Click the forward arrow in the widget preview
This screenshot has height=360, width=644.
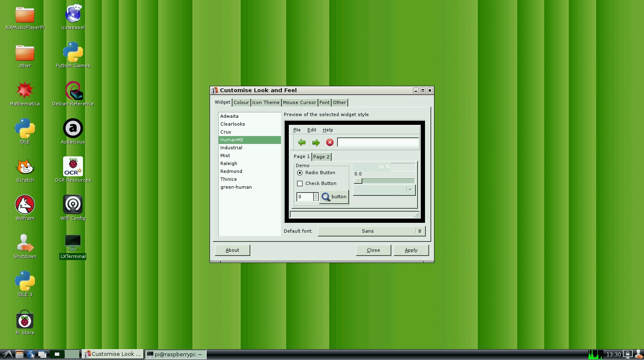pyautogui.click(x=316, y=142)
